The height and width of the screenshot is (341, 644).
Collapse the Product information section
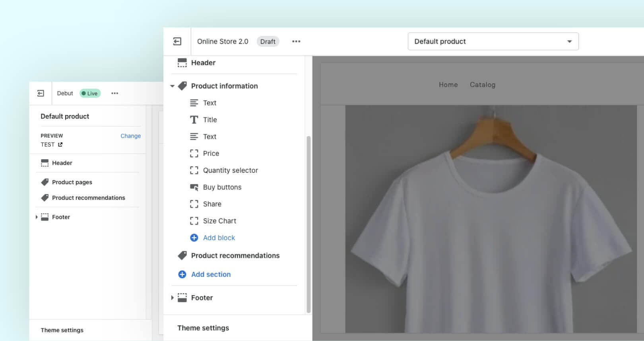coord(172,86)
